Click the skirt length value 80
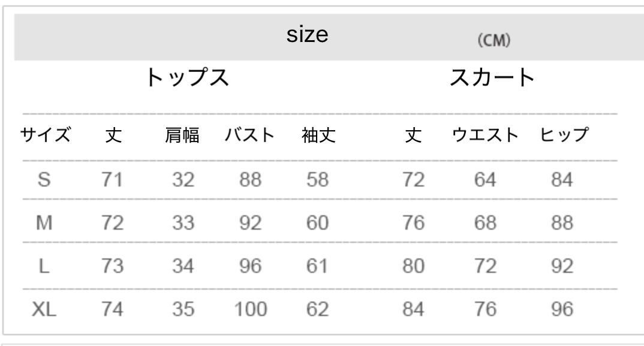 (415, 266)
